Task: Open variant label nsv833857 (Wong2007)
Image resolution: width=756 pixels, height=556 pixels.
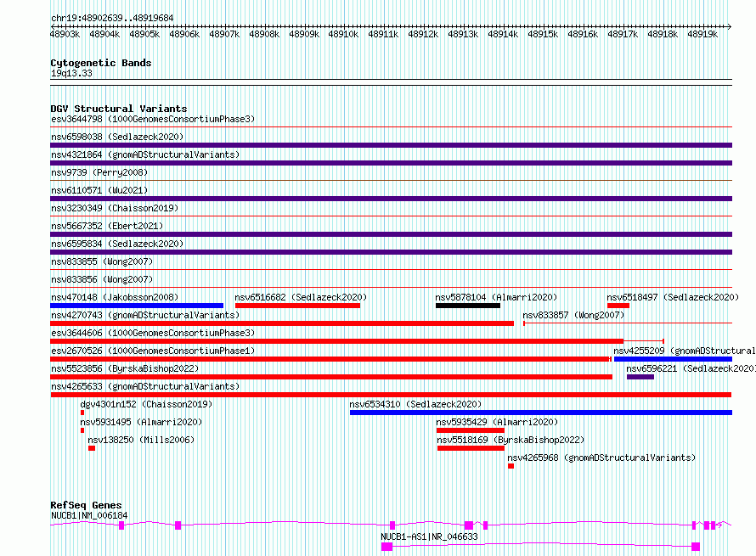Action: [573, 315]
